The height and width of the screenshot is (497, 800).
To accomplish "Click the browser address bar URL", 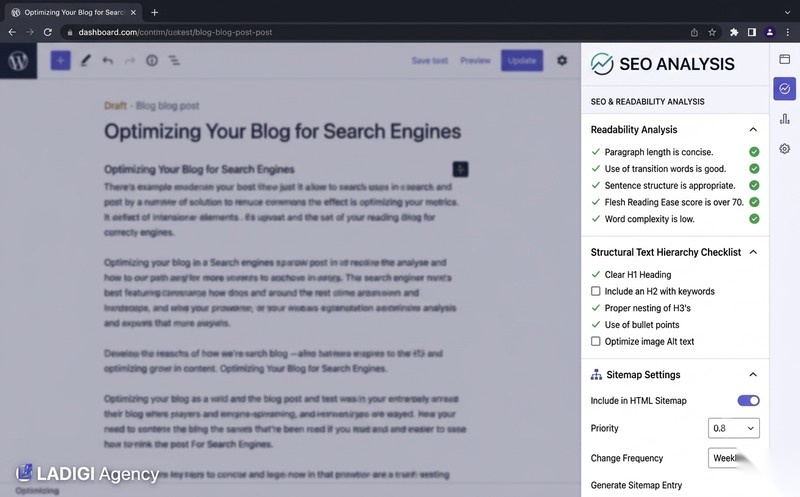I will pyautogui.click(x=175, y=32).
